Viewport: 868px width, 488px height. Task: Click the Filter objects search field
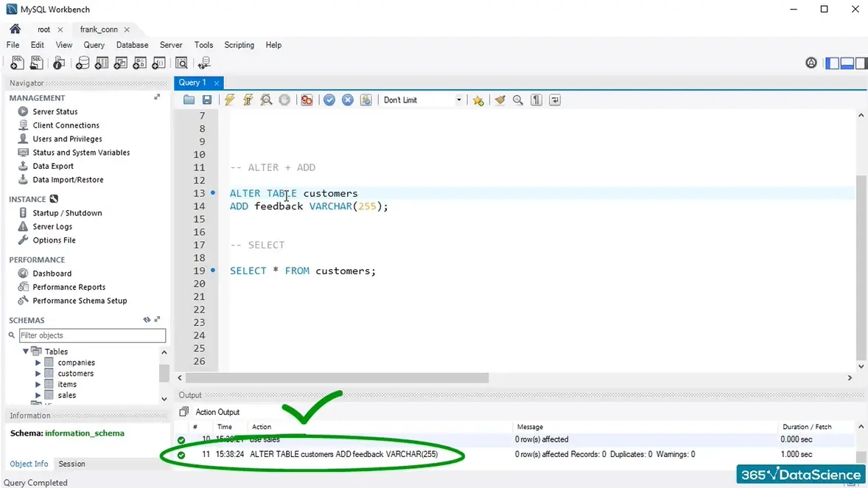92,335
